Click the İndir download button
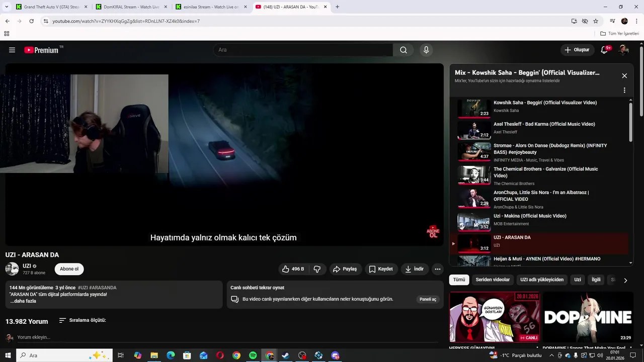Screen dimensions: 644x362 415,269
